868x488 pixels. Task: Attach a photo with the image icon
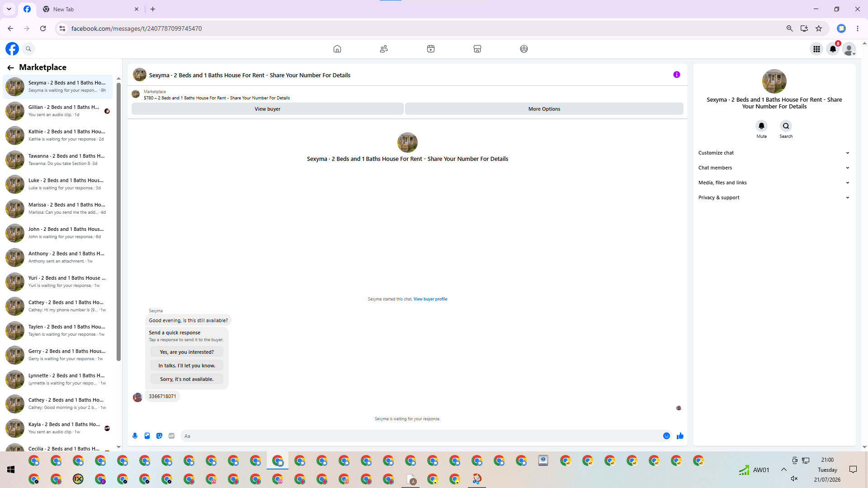tap(147, 436)
